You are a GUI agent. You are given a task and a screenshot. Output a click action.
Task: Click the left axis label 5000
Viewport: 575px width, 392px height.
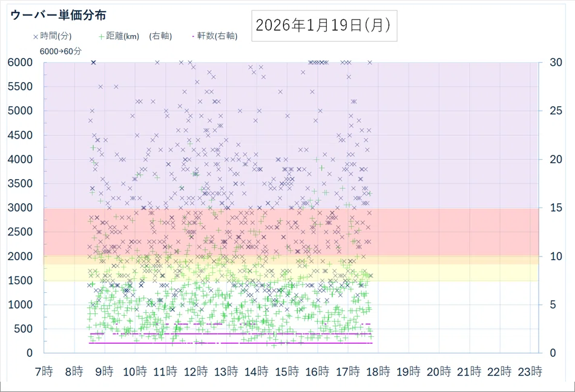(20, 111)
